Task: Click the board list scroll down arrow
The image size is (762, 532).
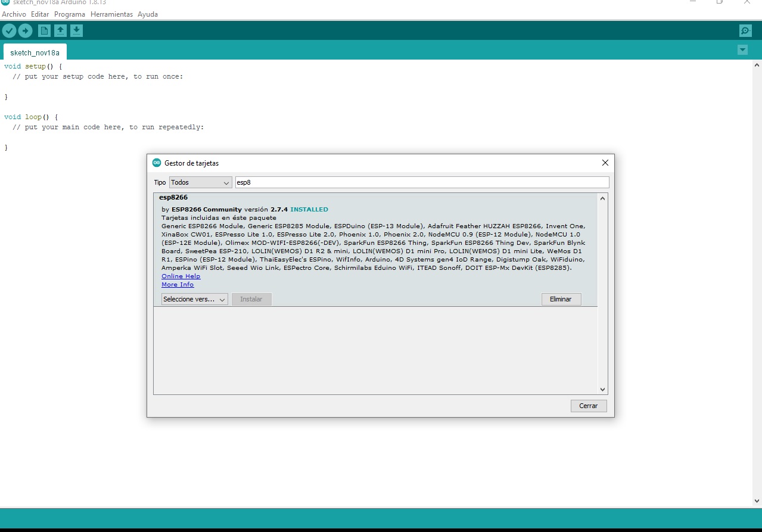Action: click(602, 389)
